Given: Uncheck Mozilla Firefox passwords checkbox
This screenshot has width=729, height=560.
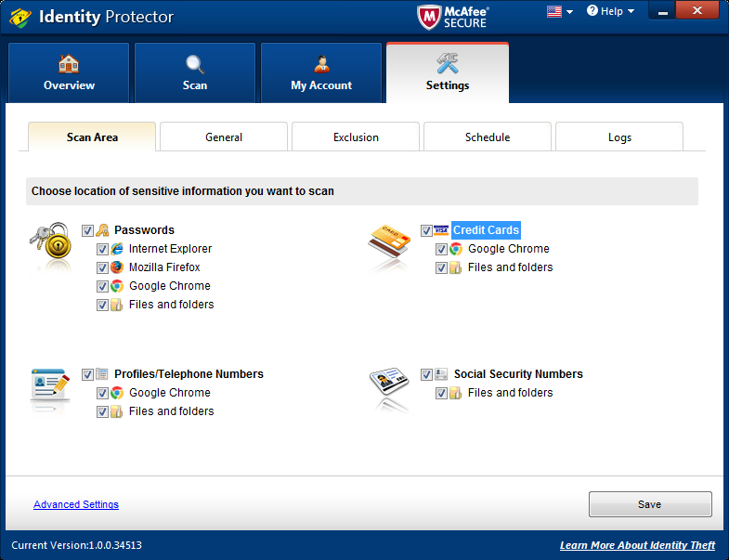Looking at the screenshot, I should (x=102, y=267).
